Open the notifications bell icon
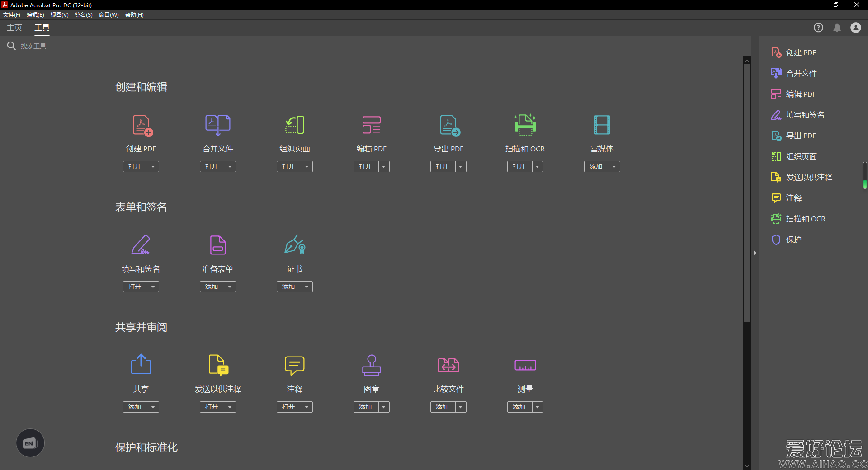This screenshot has width=868, height=470. (837, 28)
